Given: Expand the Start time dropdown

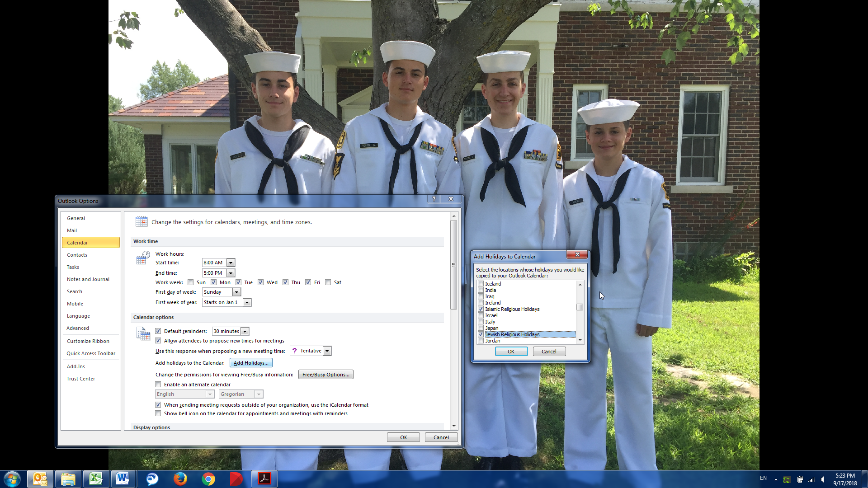Looking at the screenshot, I should click(231, 263).
